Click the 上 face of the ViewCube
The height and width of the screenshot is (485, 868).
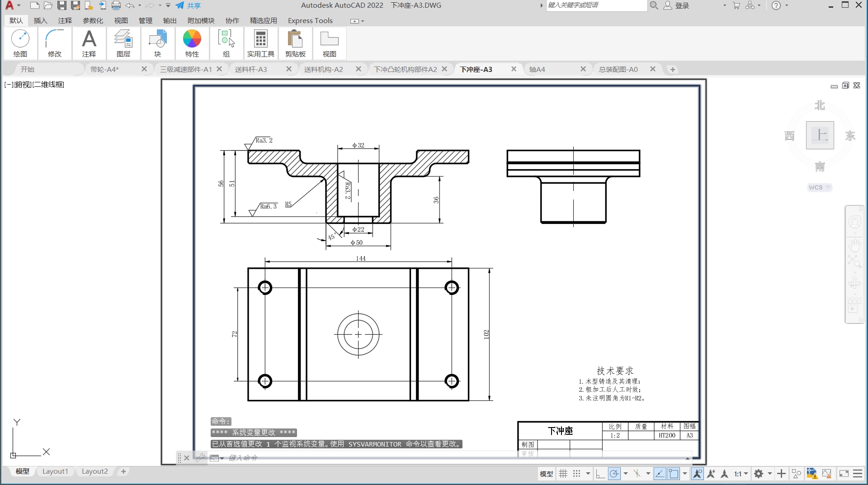click(x=820, y=135)
